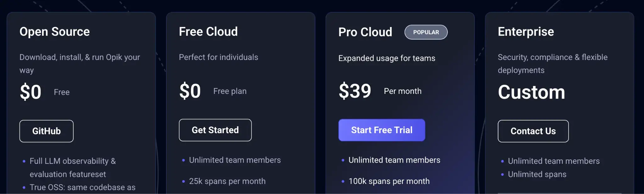The width and height of the screenshot is (644, 194).
Task: Click the Custom pricing text
Action: [x=531, y=92]
